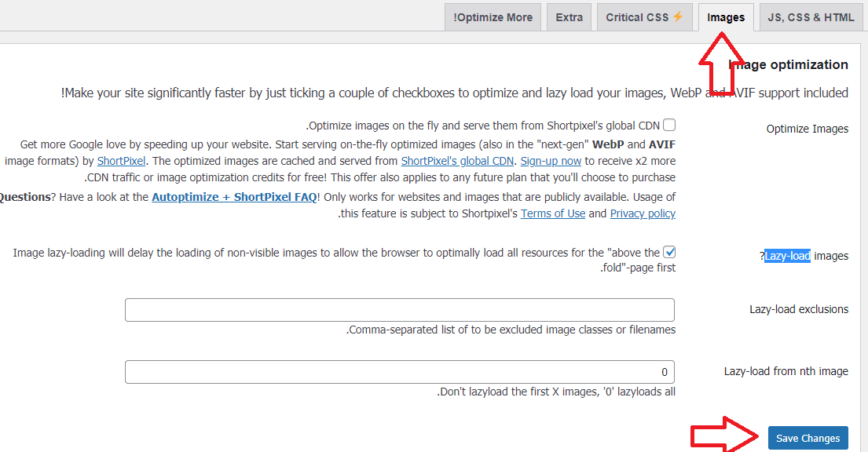Visit the ShortPixel link after 'image formats) by'
The image size is (868, 452).
point(122,161)
